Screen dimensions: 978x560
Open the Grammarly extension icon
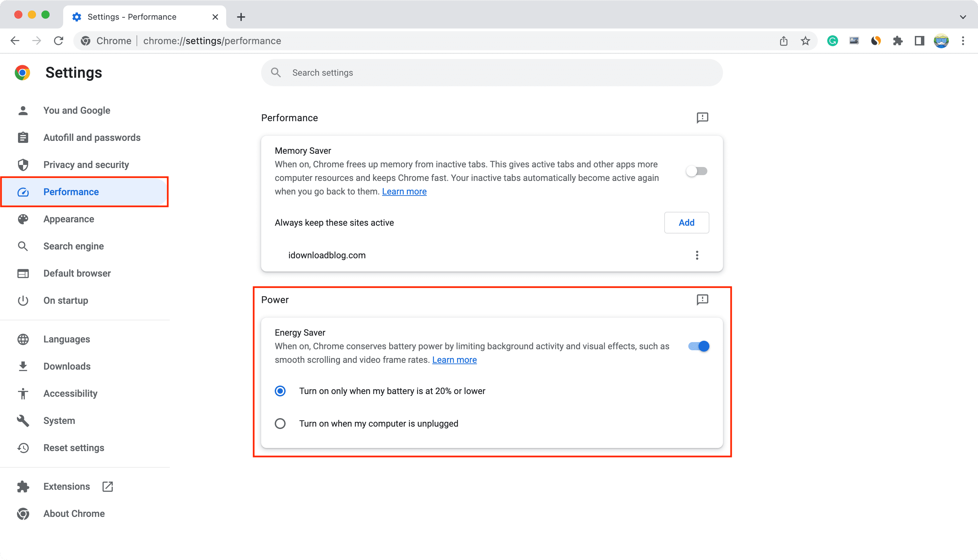pos(833,41)
